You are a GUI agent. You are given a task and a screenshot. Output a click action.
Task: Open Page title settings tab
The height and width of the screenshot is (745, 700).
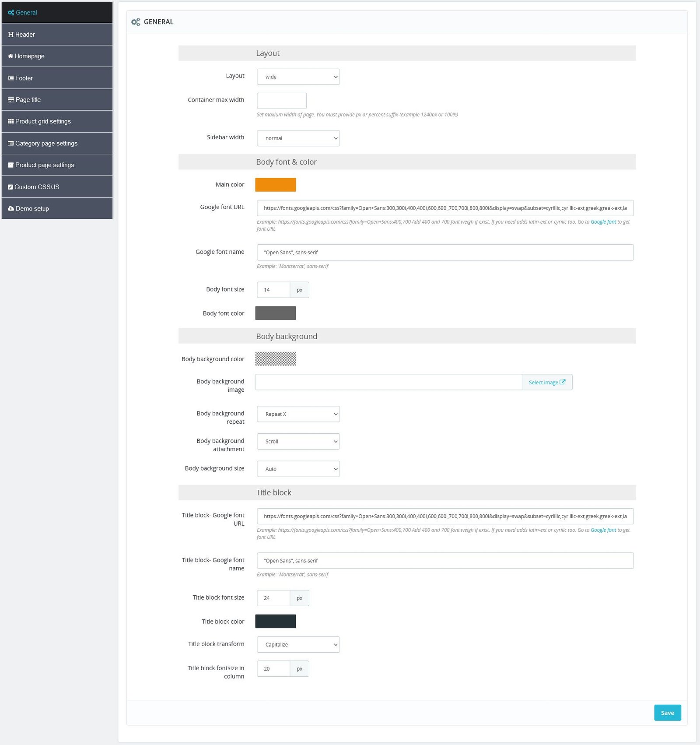[x=57, y=100]
